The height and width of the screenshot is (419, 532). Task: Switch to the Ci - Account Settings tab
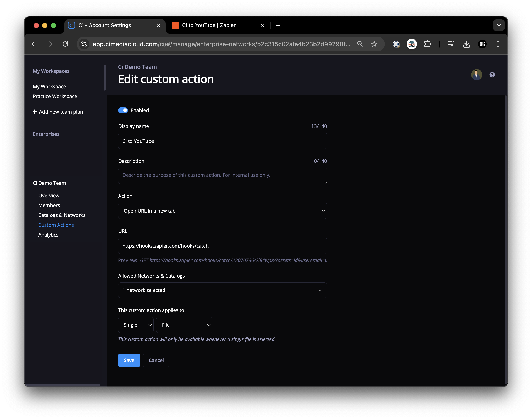[115, 25]
